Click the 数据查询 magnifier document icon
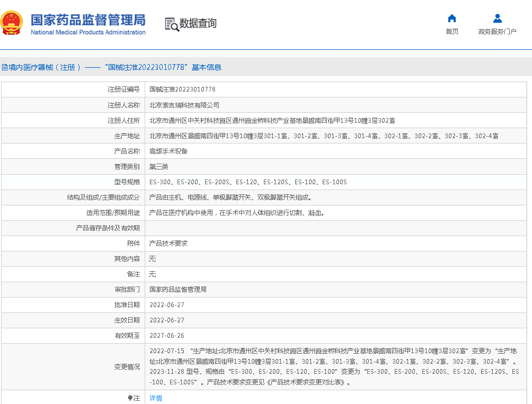This screenshot has height=404, width=532. [x=171, y=24]
